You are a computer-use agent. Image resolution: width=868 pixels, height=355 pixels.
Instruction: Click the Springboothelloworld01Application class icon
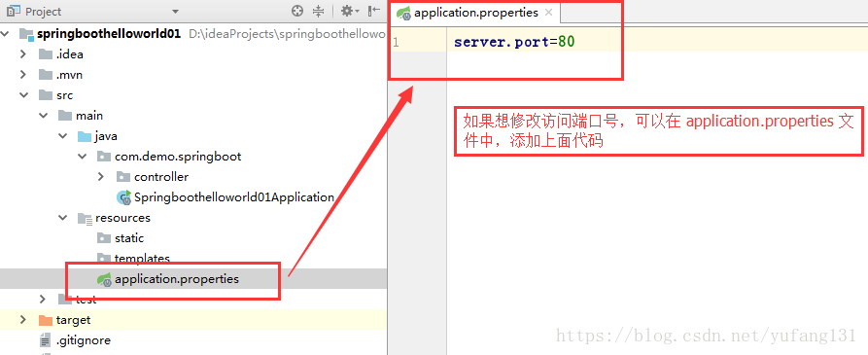[x=124, y=197]
